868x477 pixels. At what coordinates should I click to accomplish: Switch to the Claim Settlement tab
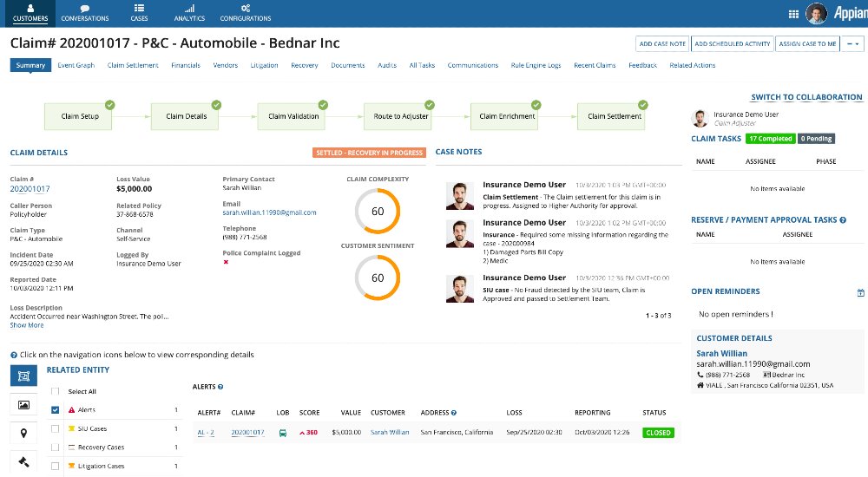coord(133,65)
